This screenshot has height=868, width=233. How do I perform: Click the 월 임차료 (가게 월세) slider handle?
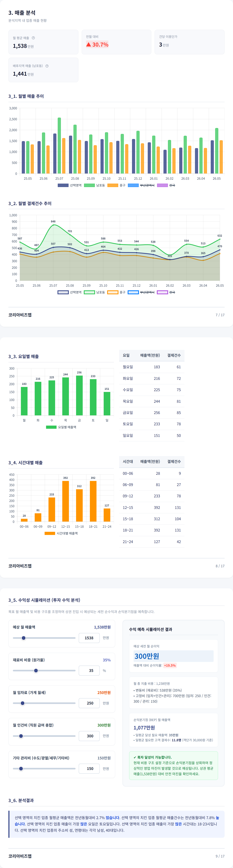coord(23,703)
